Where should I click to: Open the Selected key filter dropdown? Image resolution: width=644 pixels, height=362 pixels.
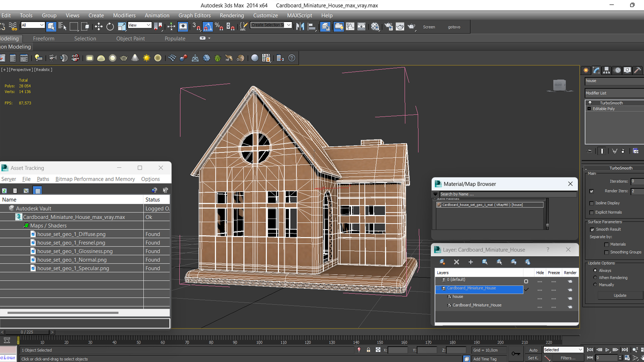[x=563, y=350]
